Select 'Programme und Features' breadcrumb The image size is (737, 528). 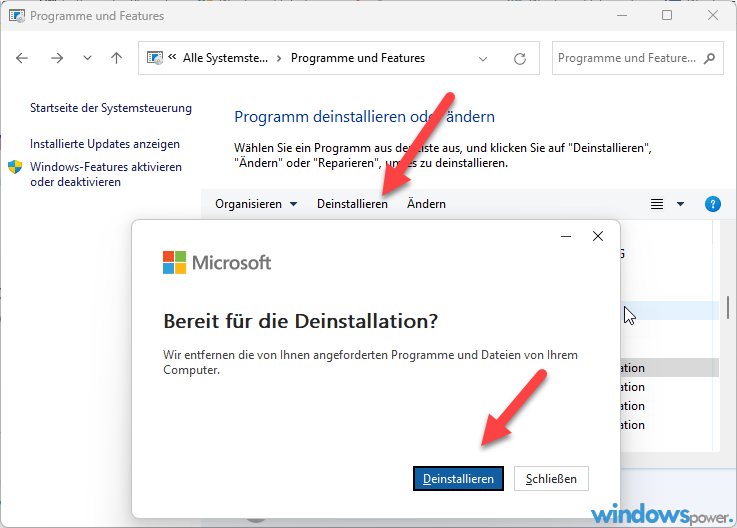pyautogui.click(x=358, y=58)
